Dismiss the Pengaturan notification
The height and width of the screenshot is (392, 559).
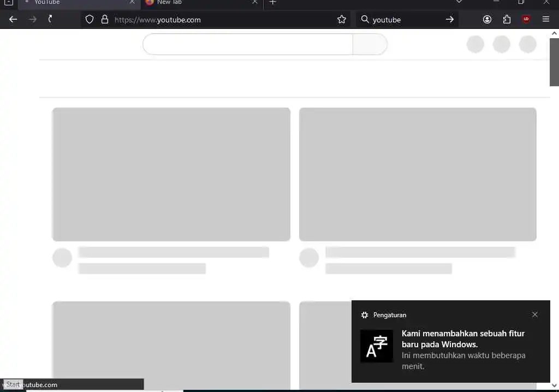[534, 314]
